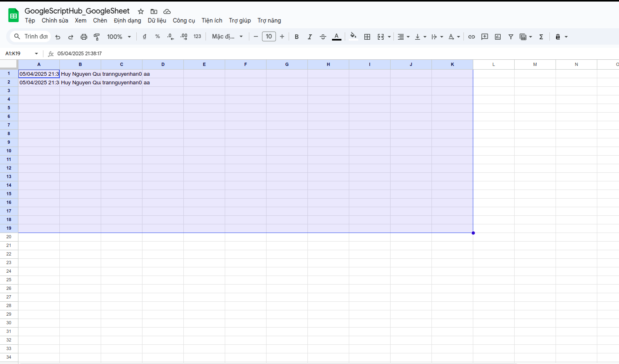
Task: Insert a comment on selection
Action: pos(485,37)
